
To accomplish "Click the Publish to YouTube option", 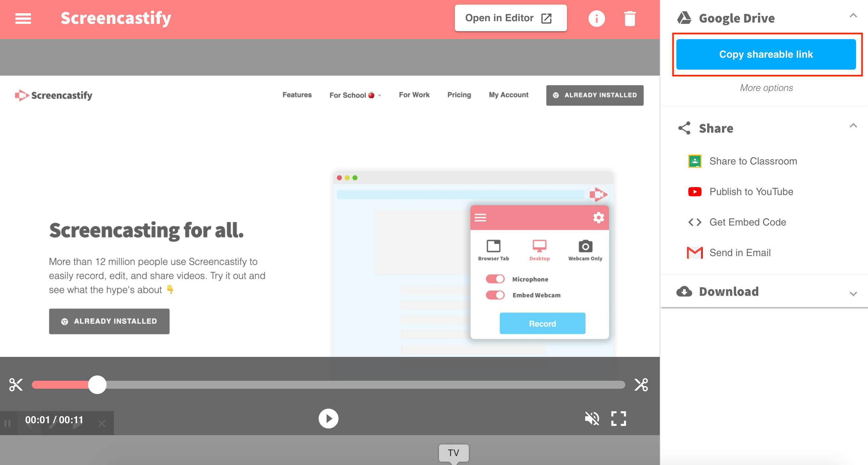I will 751,192.
